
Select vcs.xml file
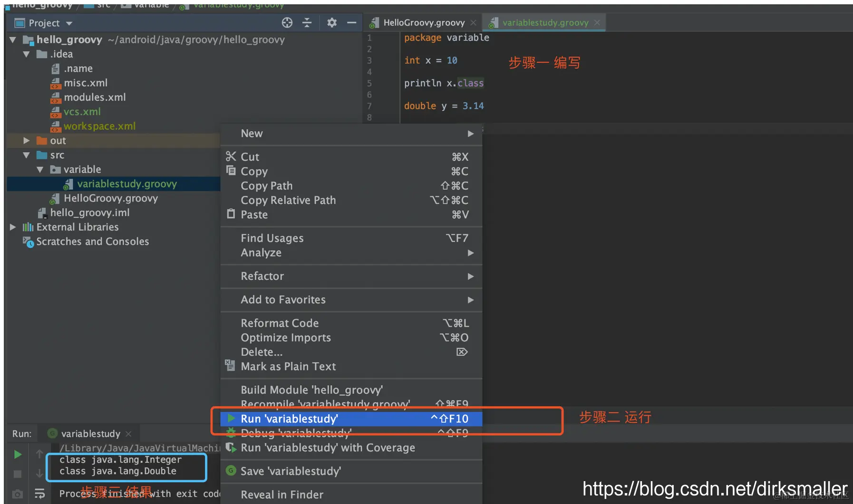point(76,112)
